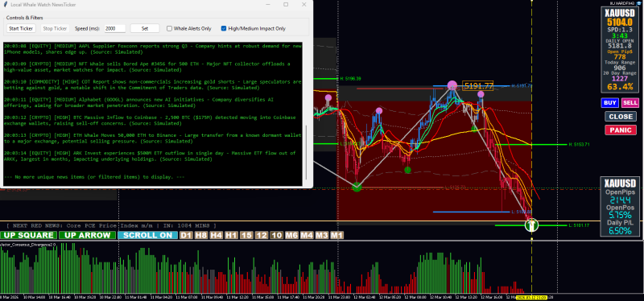Click the COT Report gold shorts news line
The image size is (644, 301).
[153, 85]
